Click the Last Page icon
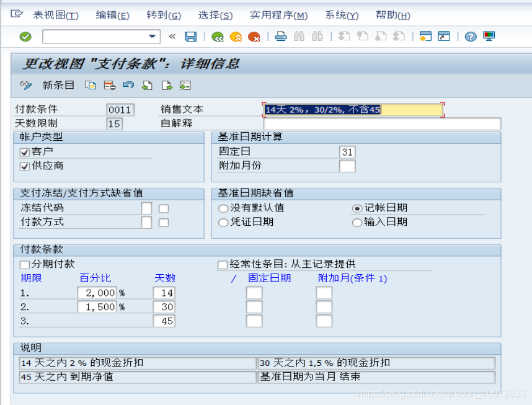This screenshot has height=405, width=532. point(399,36)
